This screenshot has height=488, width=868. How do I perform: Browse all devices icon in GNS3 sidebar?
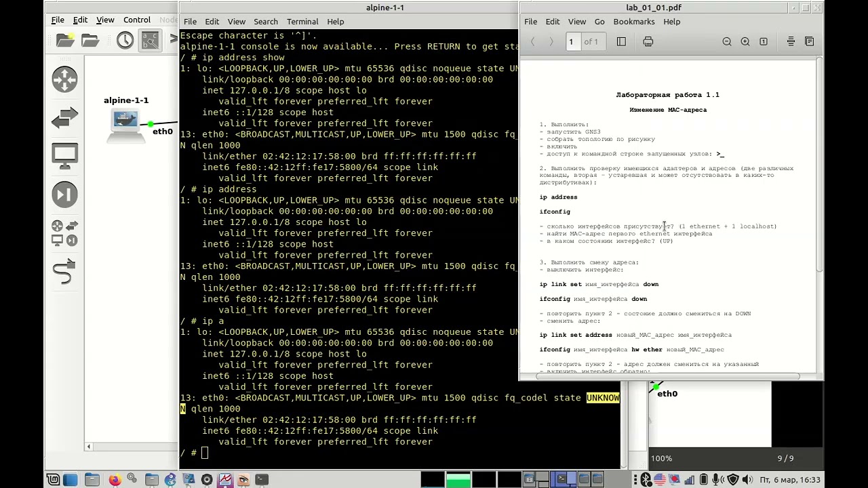[65, 233]
